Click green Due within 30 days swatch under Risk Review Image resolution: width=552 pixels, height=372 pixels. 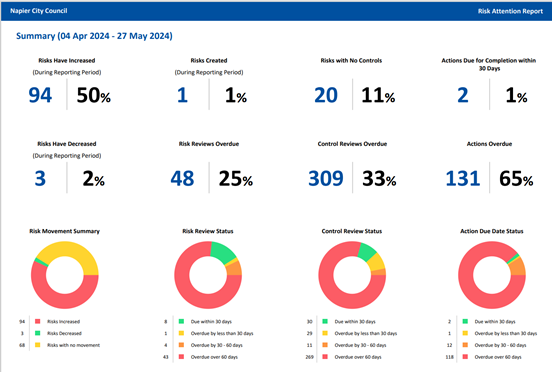[x=181, y=321]
